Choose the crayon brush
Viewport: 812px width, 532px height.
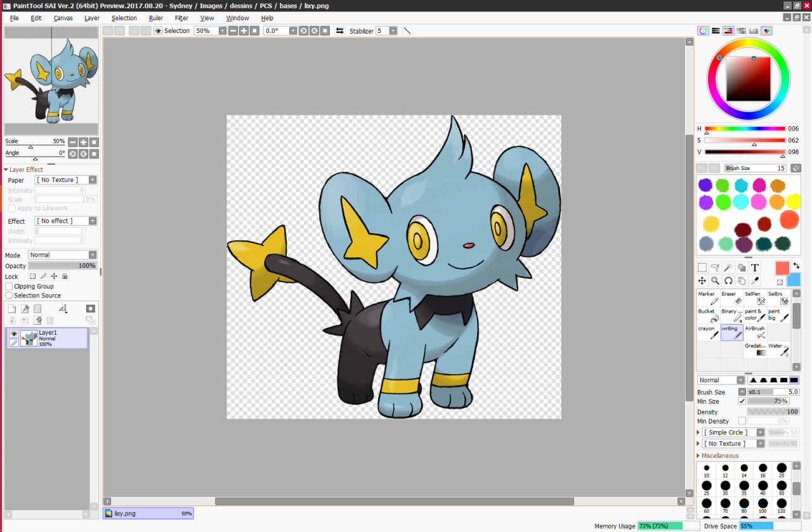tap(708, 332)
